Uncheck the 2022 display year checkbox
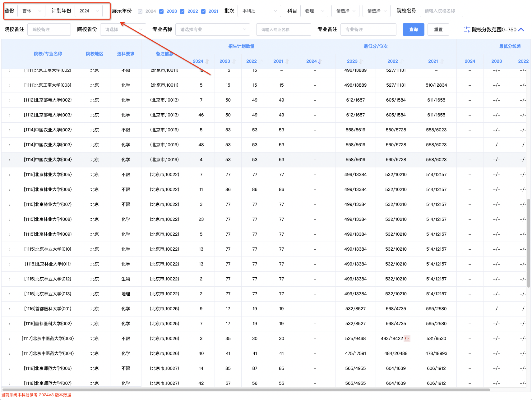Image resolution: width=532 pixels, height=400 pixels. coord(182,11)
